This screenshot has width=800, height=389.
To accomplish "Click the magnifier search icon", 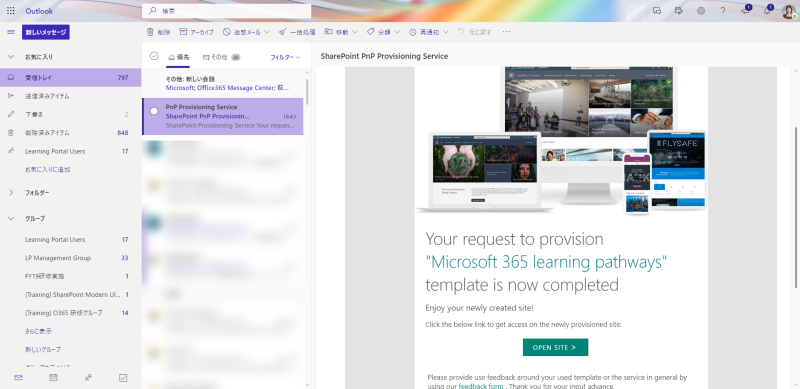I will coord(152,11).
